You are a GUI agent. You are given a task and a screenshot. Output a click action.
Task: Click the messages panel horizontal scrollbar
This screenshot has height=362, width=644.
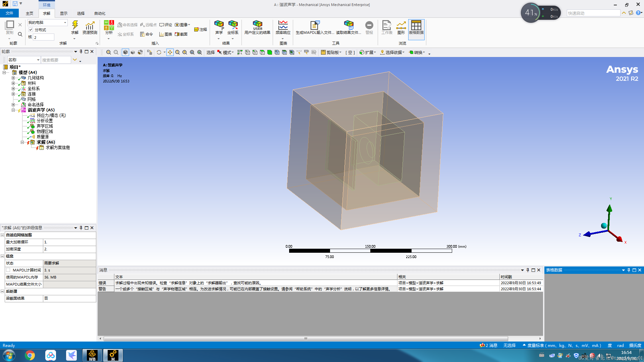pyautogui.click(x=306, y=339)
